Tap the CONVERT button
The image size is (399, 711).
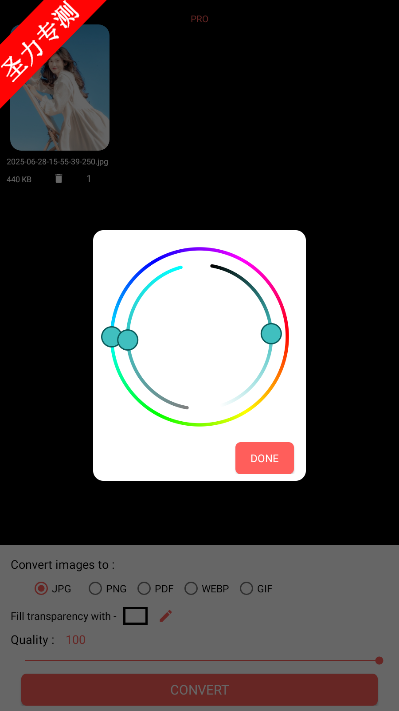200,690
